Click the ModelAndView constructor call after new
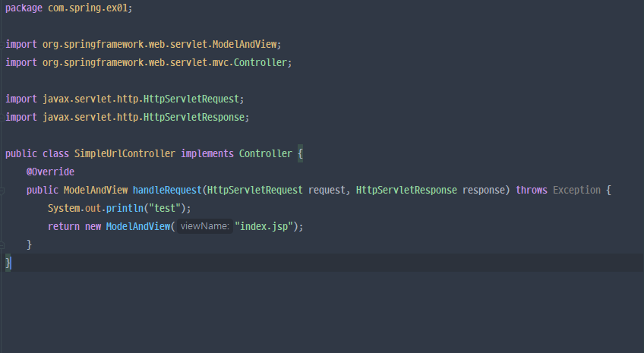Viewport: 644px width, 353px height. (138, 226)
